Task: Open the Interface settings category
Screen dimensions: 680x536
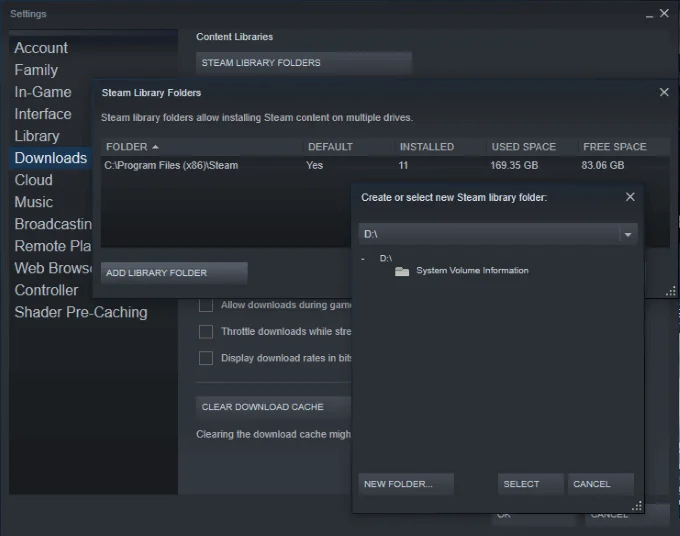Action: click(x=42, y=114)
